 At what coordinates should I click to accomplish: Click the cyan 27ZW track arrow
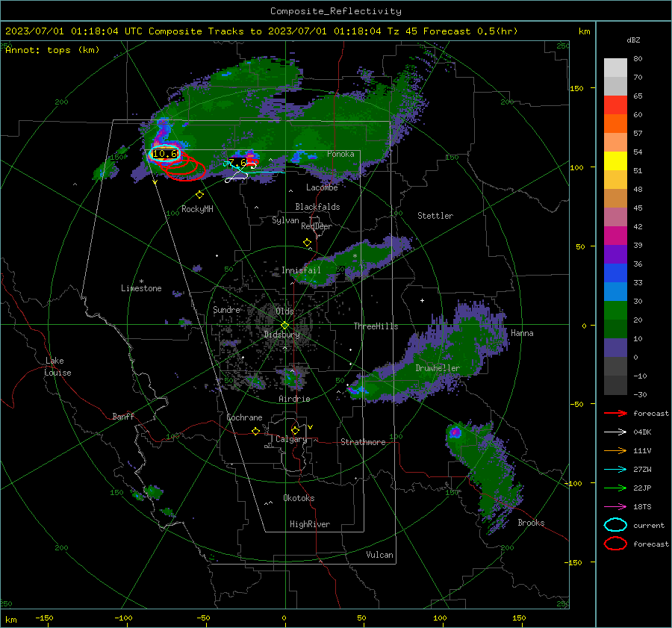[x=615, y=470]
